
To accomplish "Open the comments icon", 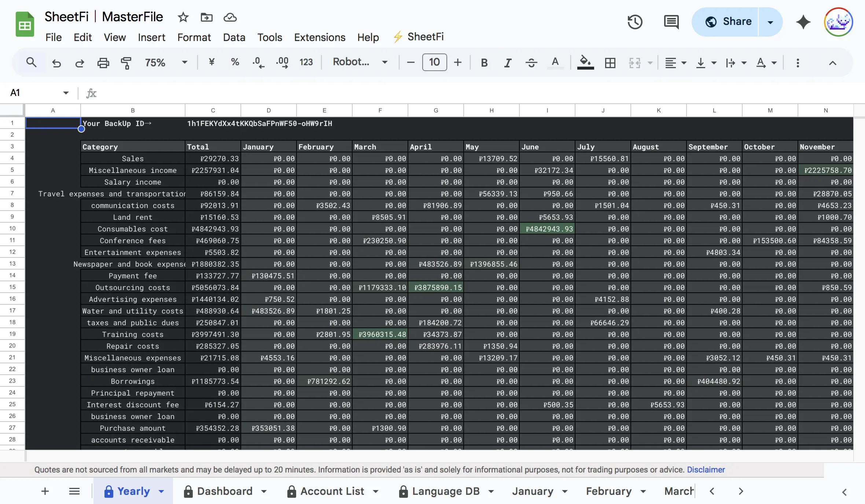I will (x=671, y=22).
